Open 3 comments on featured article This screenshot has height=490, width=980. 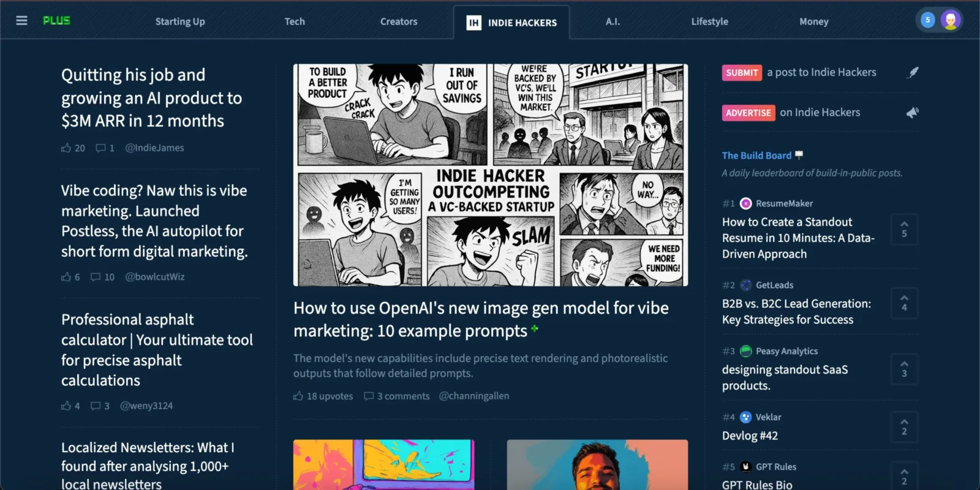[x=397, y=396]
